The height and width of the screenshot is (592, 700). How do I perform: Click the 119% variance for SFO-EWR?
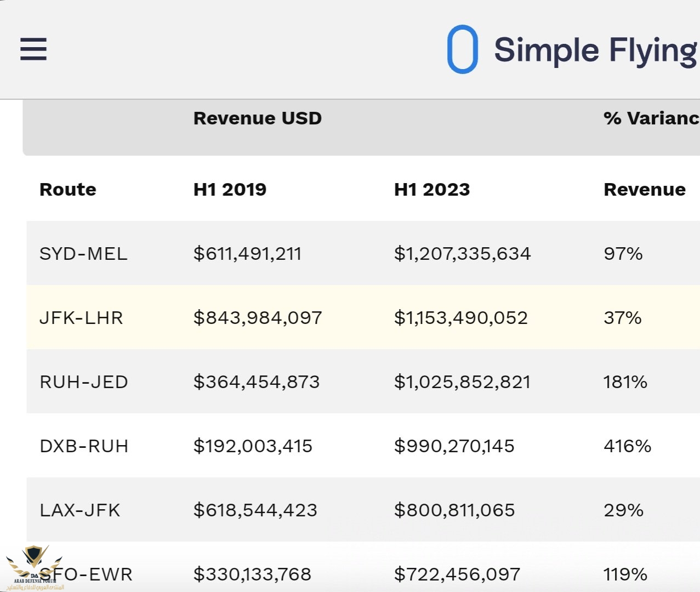[625, 574]
